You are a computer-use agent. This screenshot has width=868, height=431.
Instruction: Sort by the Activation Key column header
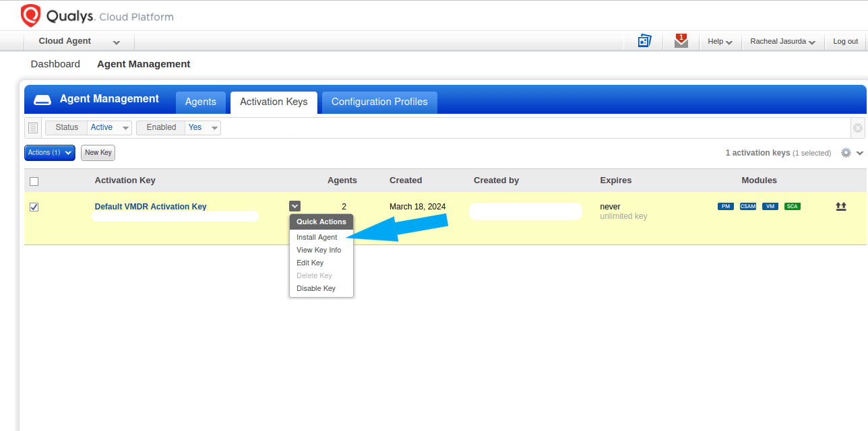click(x=125, y=180)
